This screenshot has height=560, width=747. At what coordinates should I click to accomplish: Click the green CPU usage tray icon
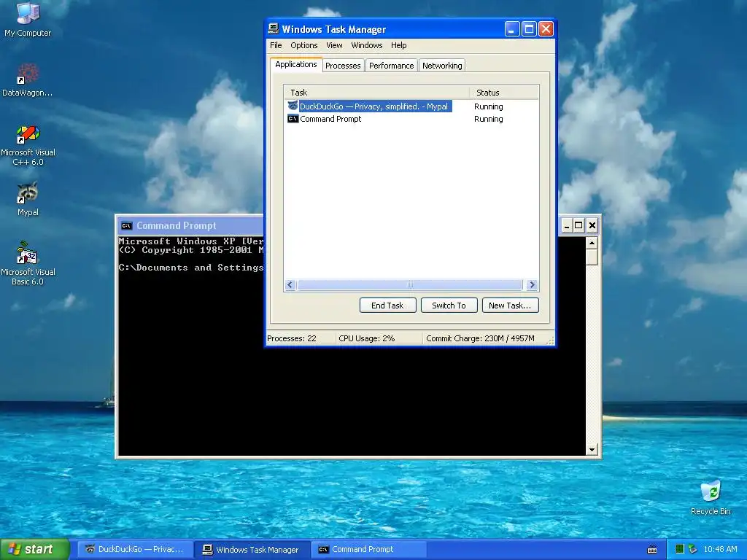680,549
